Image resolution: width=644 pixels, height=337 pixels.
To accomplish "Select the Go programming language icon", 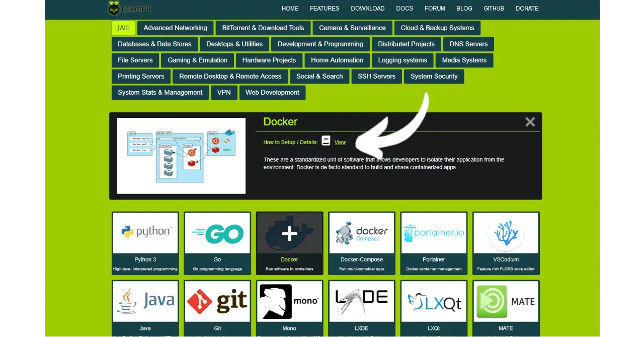I will tap(217, 233).
